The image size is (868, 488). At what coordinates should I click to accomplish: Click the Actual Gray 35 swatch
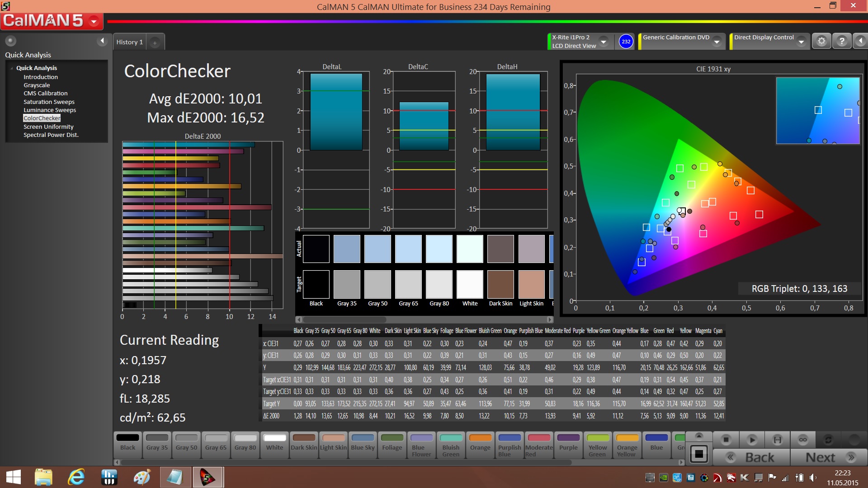point(347,249)
